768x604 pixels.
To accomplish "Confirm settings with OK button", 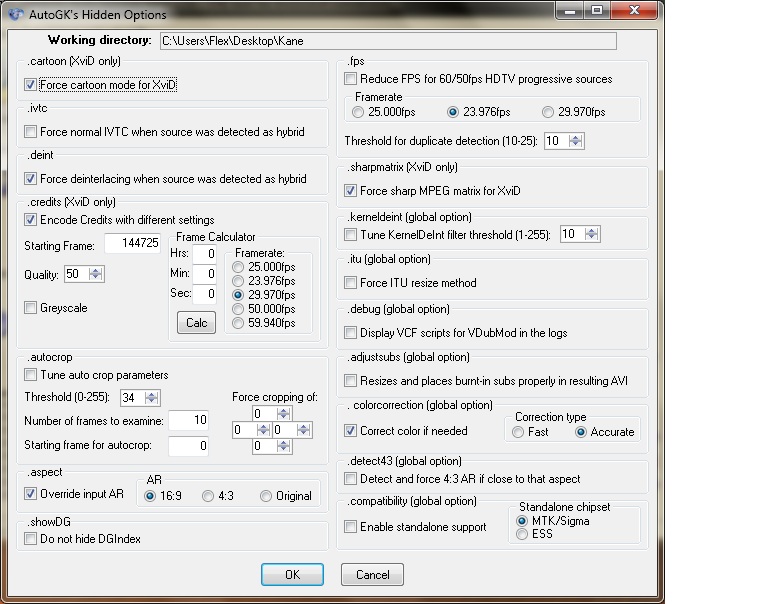I will coord(292,574).
